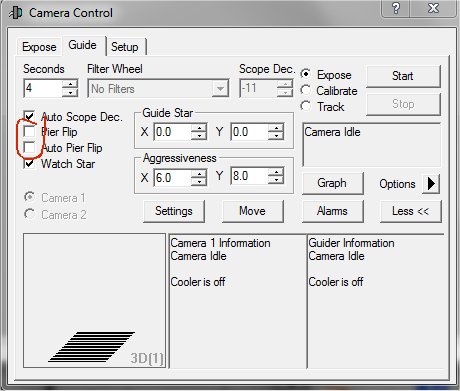
Task: Click the Seconds input field
Action: (x=43, y=88)
